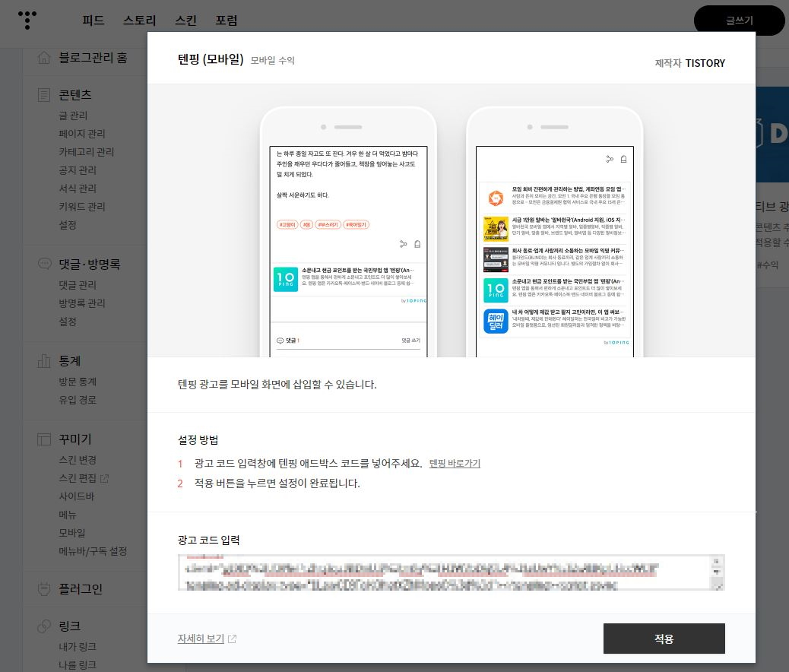
Task: Click the 콘텐츠 section document icon
Action: tap(44, 94)
